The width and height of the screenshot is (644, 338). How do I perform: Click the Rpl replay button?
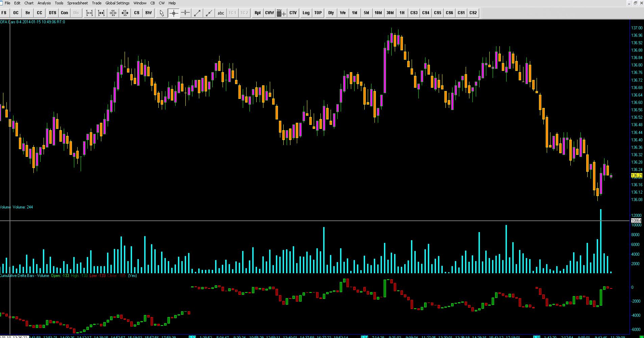pos(258,13)
